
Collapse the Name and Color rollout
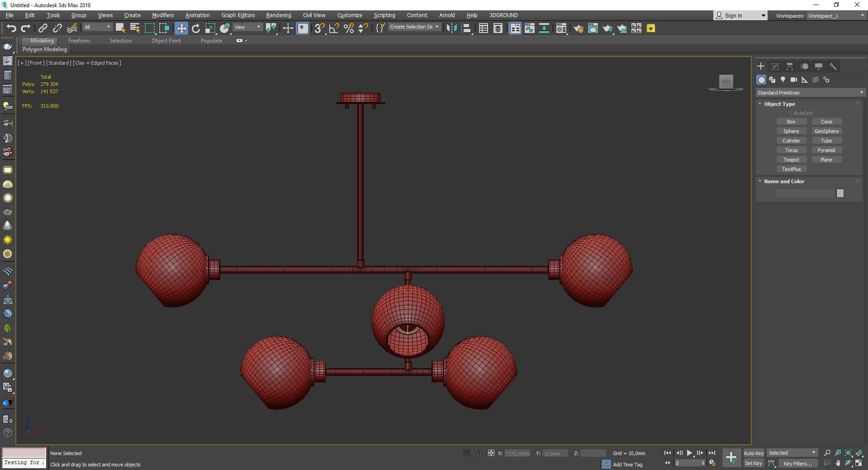click(760, 181)
